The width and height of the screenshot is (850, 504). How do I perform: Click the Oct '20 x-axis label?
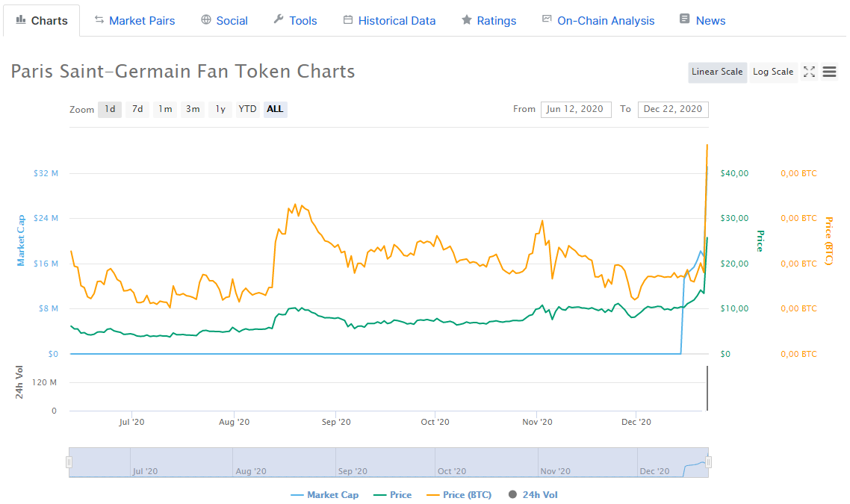click(435, 422)
